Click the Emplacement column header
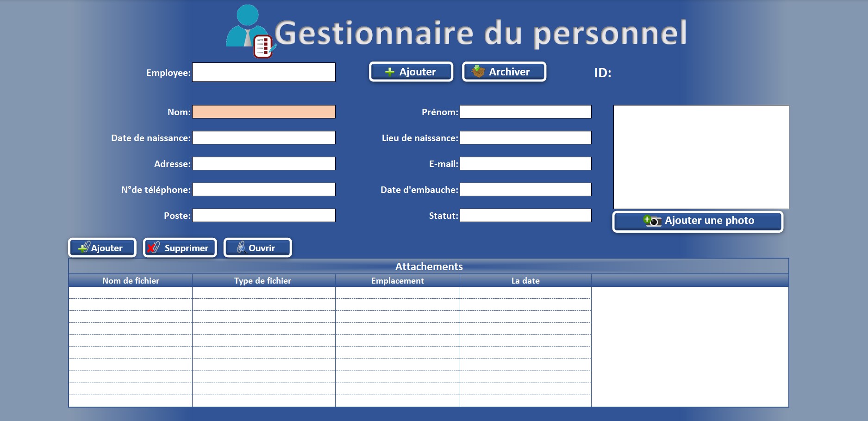The height and width of the screenshot is (421, 868). [398, 281]
